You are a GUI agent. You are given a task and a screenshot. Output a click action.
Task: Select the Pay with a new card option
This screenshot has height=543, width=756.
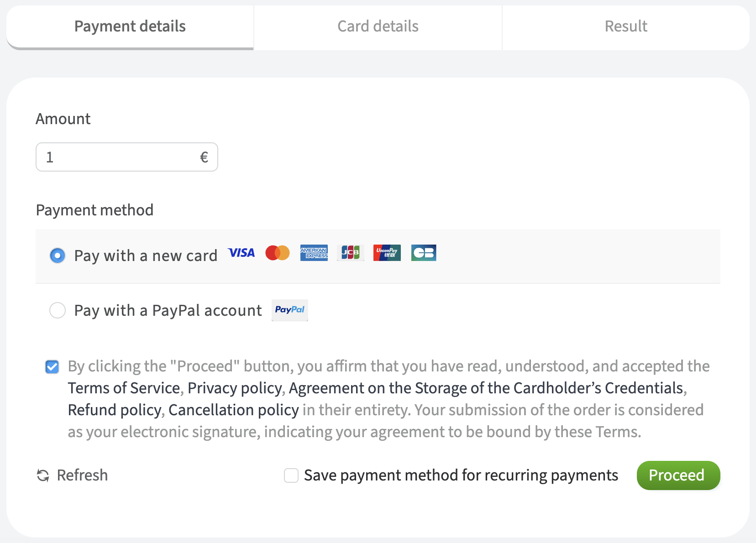58,256
